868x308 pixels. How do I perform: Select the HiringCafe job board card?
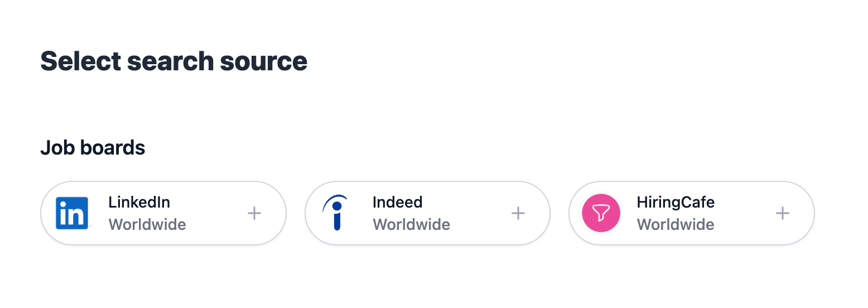pyautogui.click(x=692, y=213)
